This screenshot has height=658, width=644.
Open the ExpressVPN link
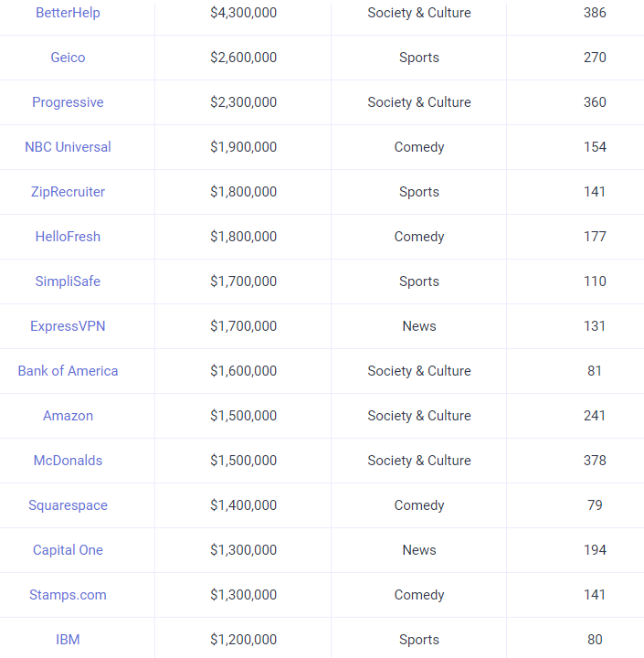(x=68, y=326)
